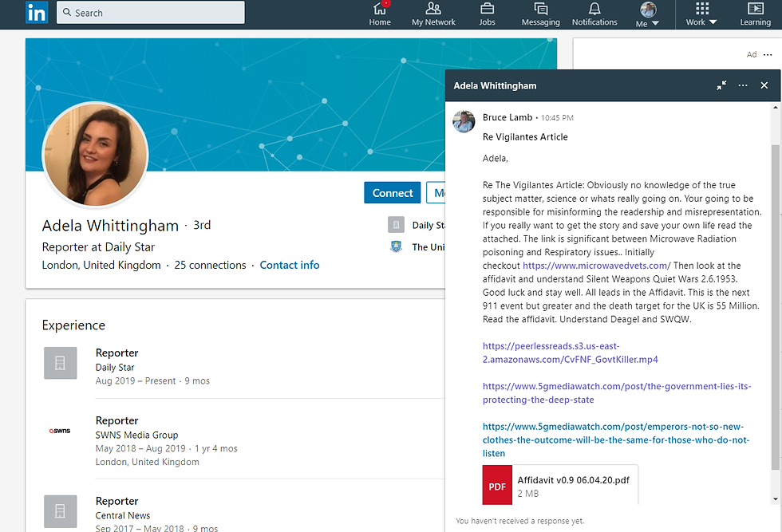This screenshot has width=782, height=532.
Task: Click the partially hidden Message button
Action: point(436,192)
